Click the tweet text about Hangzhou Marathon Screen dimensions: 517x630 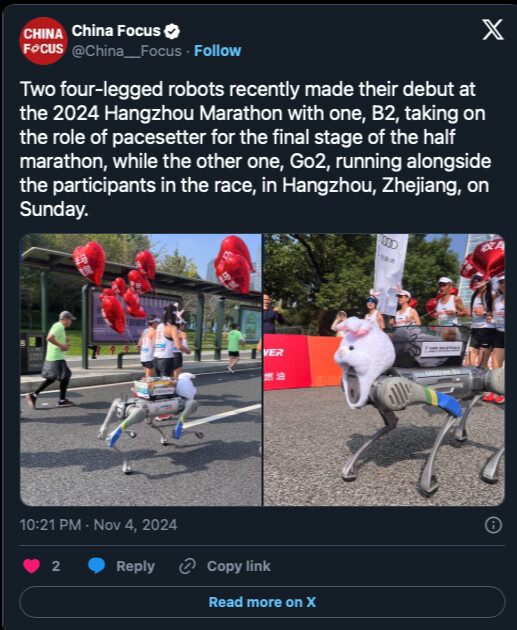tap(255, 149)
